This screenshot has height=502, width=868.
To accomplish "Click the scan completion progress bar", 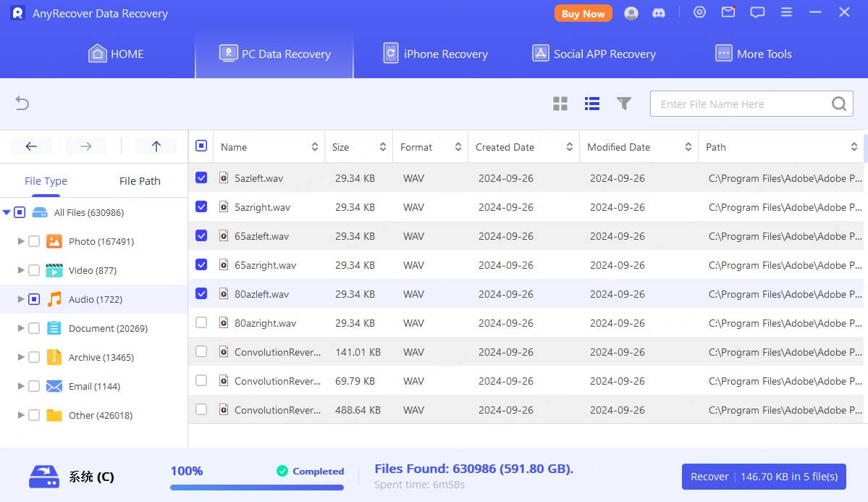I will coord(256,487).
